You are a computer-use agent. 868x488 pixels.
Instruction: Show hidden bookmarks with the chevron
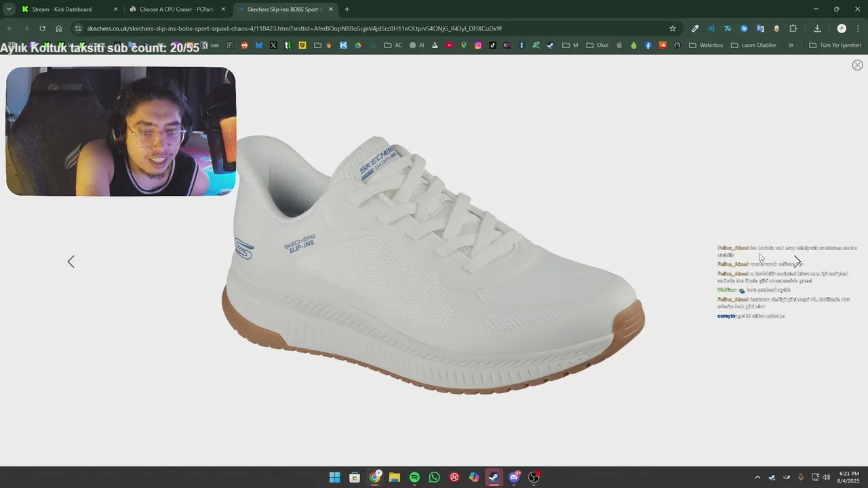(791, 45)
